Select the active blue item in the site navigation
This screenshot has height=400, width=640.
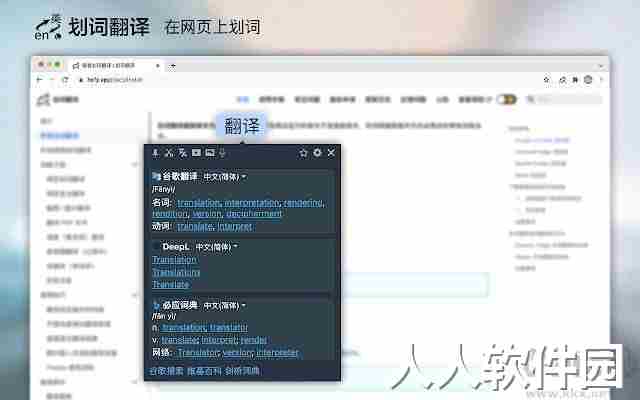(243, 99)
